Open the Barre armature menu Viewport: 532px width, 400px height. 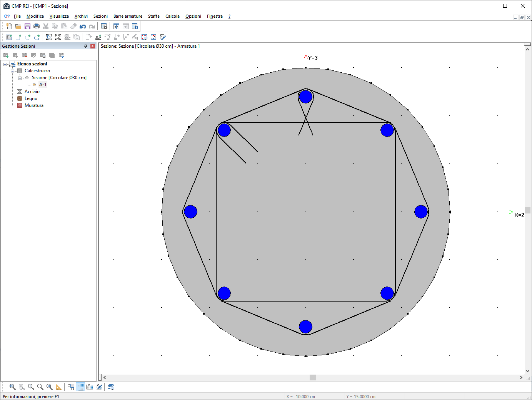click(128, 16)
